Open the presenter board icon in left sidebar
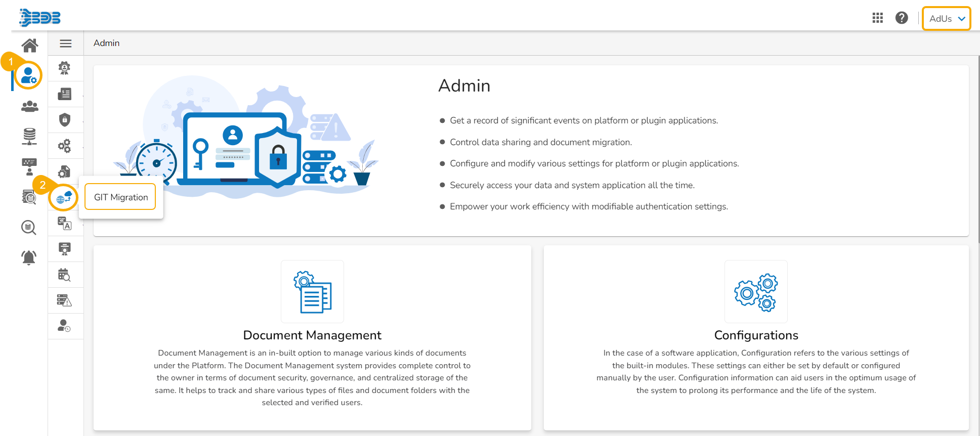The height and width of the screenshot is (436, 980). pos(29,167)
